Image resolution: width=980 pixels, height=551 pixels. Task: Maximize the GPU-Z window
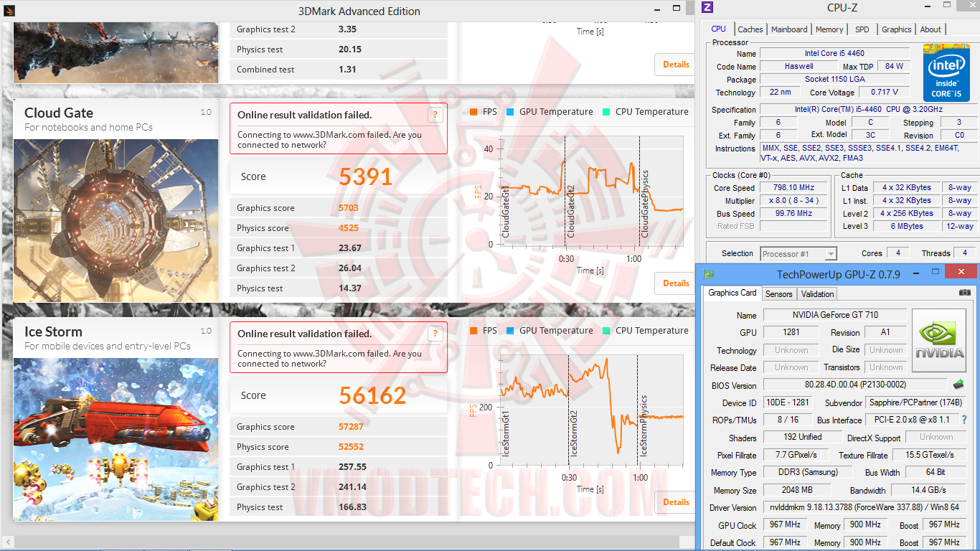click(934, 272)
